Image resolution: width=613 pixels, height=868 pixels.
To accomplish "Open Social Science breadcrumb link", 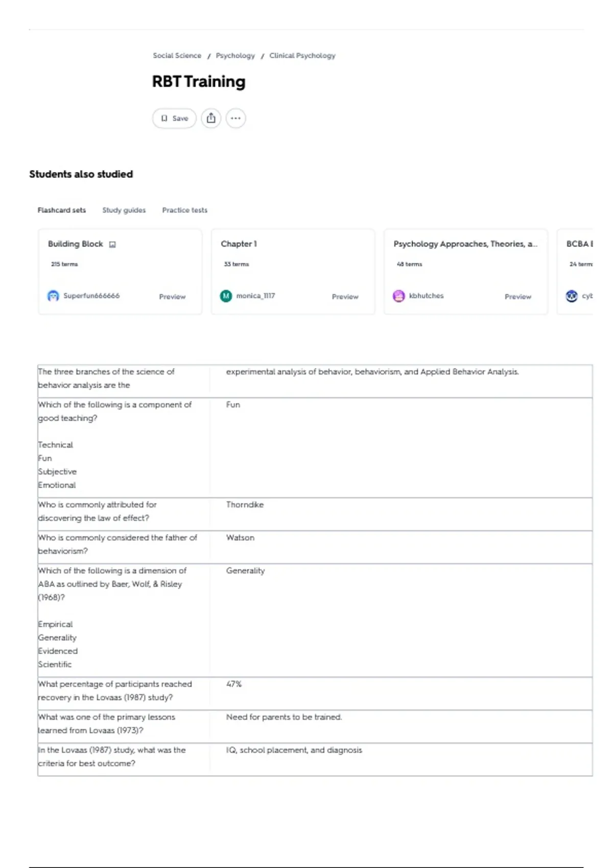I will pyautogui.click(x=177, y=55).
